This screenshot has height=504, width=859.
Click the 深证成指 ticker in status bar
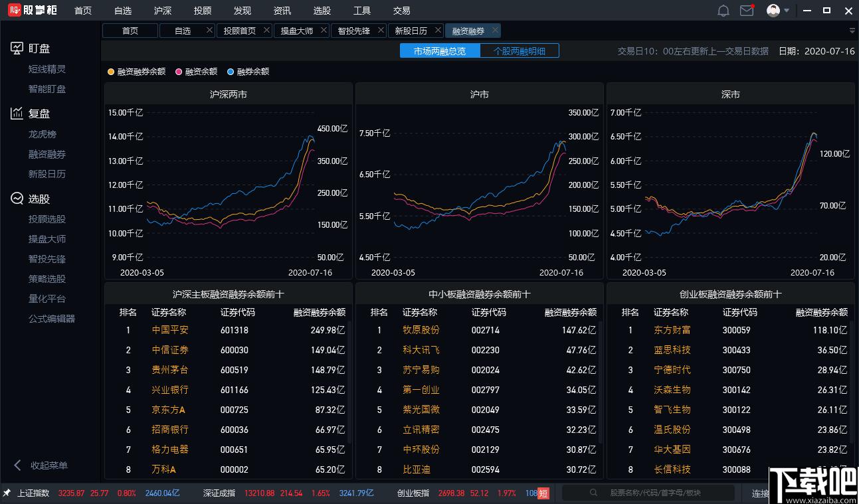click(219, 493)
